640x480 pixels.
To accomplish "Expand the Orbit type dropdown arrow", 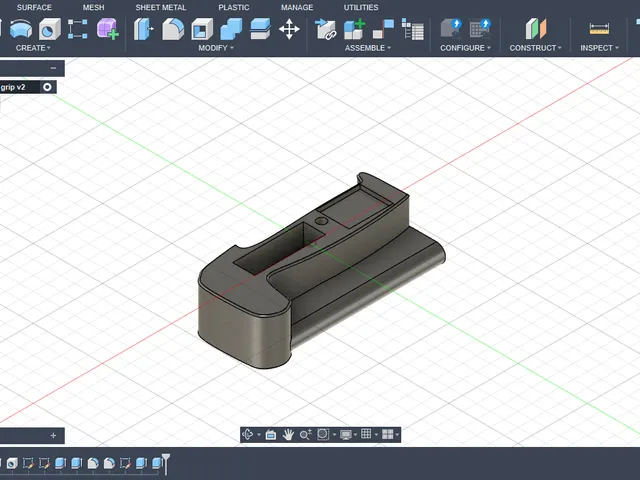I will pyautogui.click(x=258, y=435).
